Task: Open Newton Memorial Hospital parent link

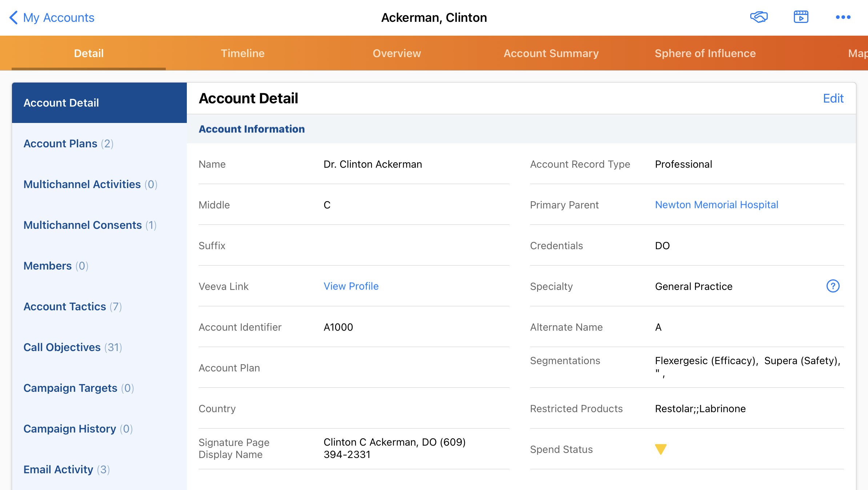Action: [716, 205]
